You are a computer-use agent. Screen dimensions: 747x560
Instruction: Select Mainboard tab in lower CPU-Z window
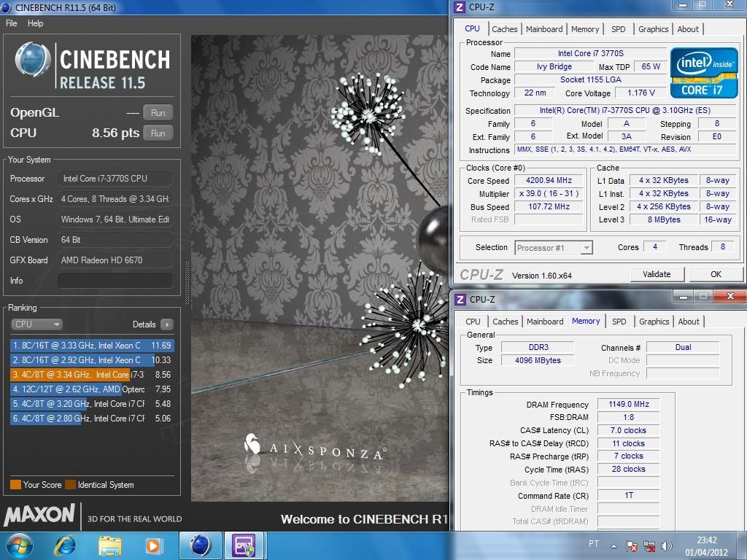545,322
